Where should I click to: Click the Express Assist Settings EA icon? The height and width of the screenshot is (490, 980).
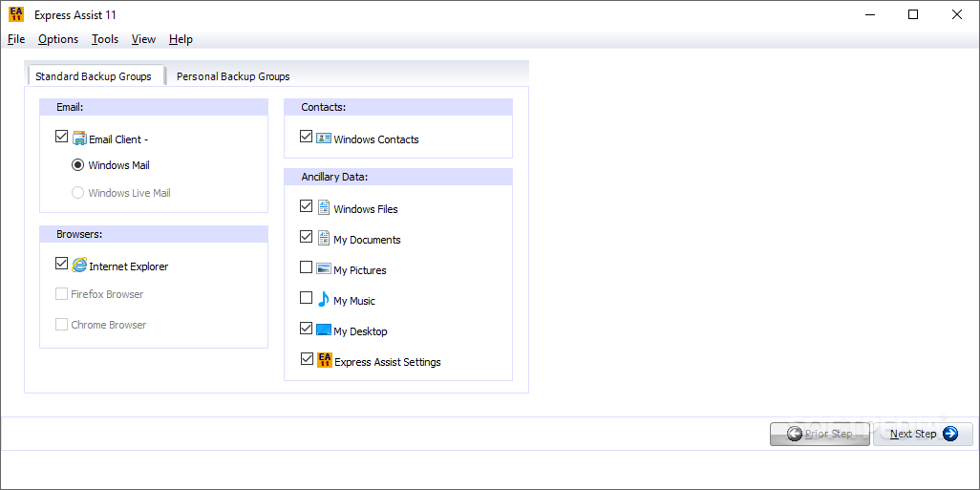coord(325,360)
